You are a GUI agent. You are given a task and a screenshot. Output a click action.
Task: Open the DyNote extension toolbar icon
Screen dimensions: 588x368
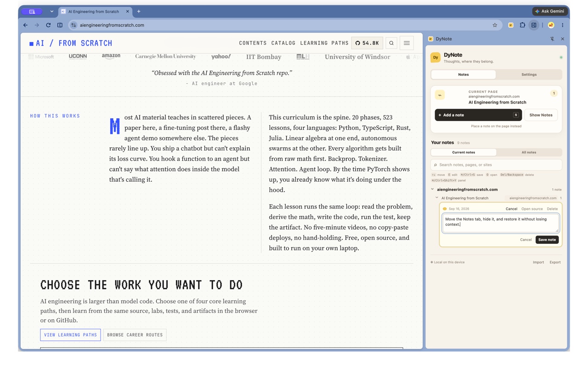tap(511, 25)
